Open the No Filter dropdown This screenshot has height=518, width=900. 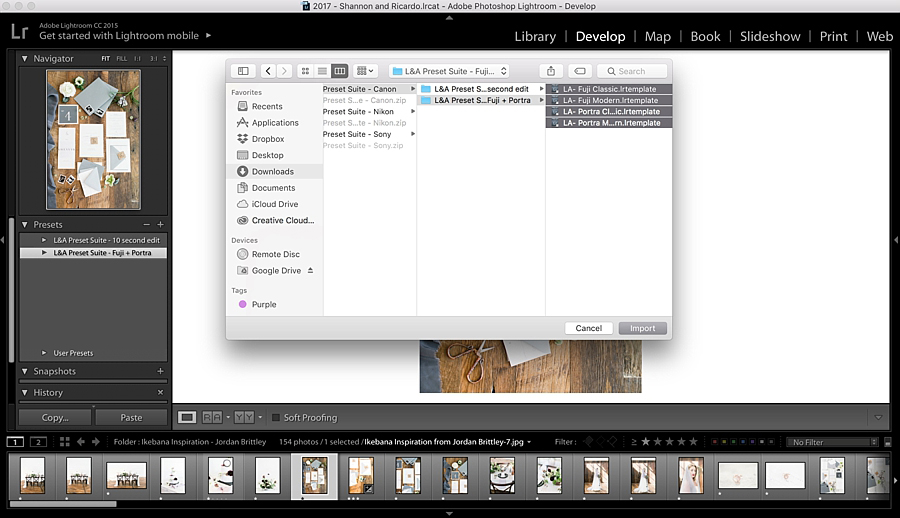pos(832,442)
